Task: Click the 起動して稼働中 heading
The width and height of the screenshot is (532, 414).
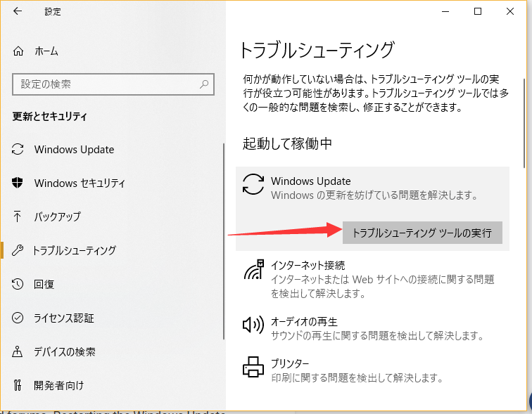Action: [287, 143]
